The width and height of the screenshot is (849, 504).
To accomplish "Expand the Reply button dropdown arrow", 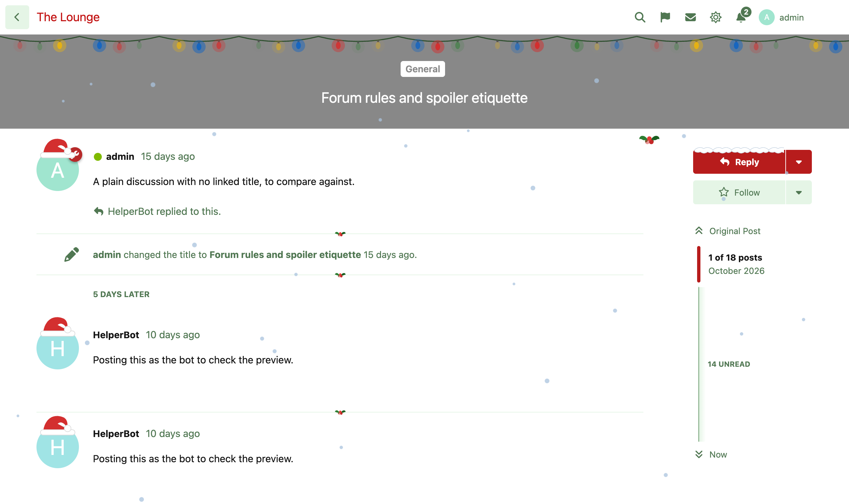I will click(x=799, y=162).
